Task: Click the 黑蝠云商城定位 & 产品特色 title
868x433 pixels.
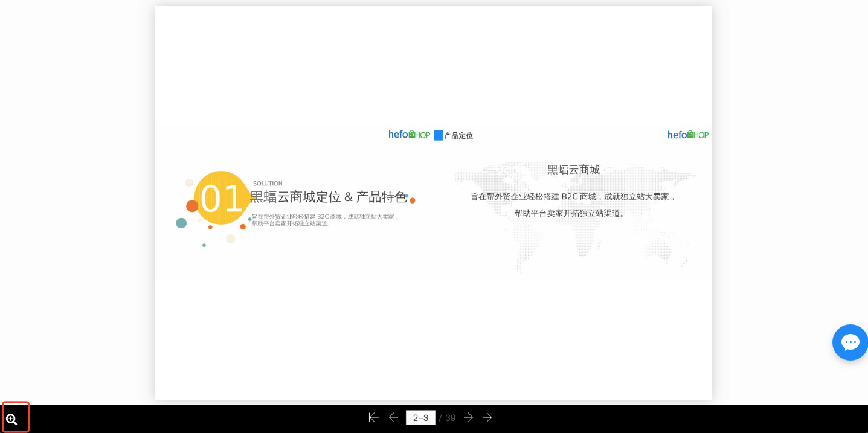Action: pos(328,197)
